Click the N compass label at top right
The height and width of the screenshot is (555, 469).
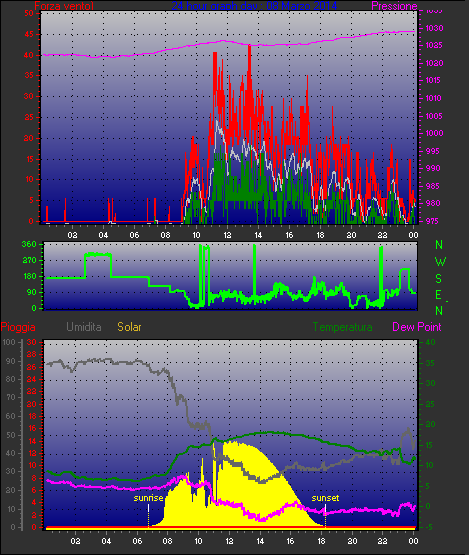click(x=439, y=245)
